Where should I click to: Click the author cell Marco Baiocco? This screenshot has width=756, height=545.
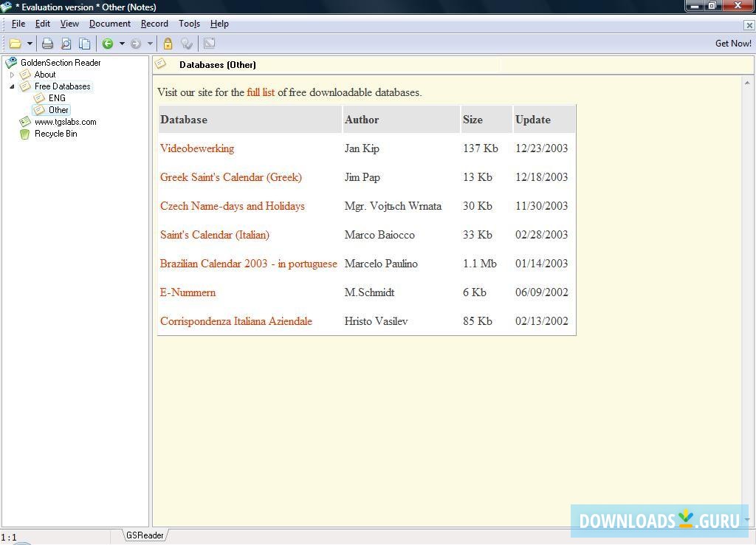379,235
